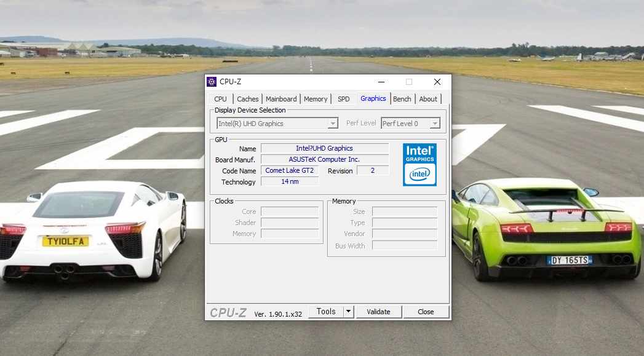Screen dimensions: 644x356
Task: Click the Close button at bottom
Action: pos(426,312)
